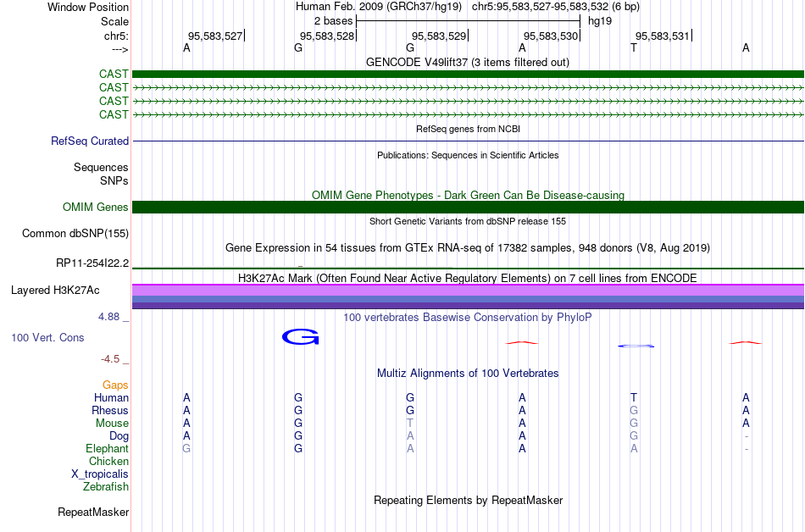
Task: Click the reference sequence arrow ---> label
Action: 120,49
